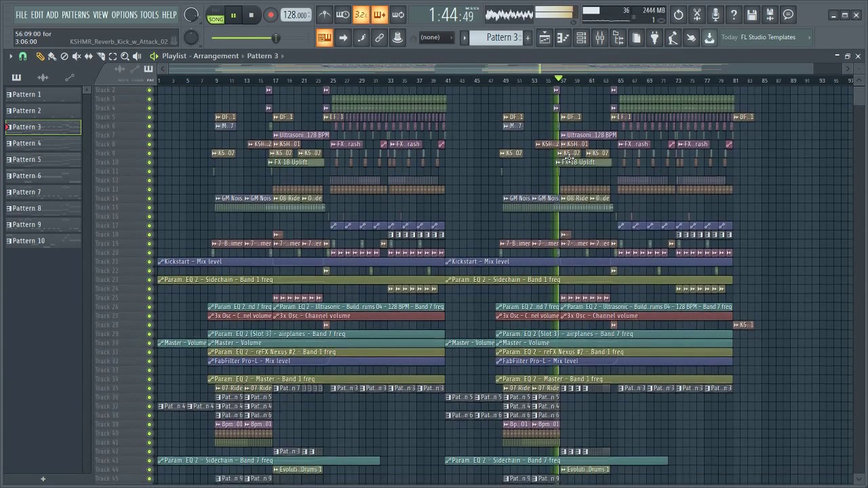This screenshot has width=868, height=488.
Task: Toggle wait for input to start playing
Action: pos(342,15)
